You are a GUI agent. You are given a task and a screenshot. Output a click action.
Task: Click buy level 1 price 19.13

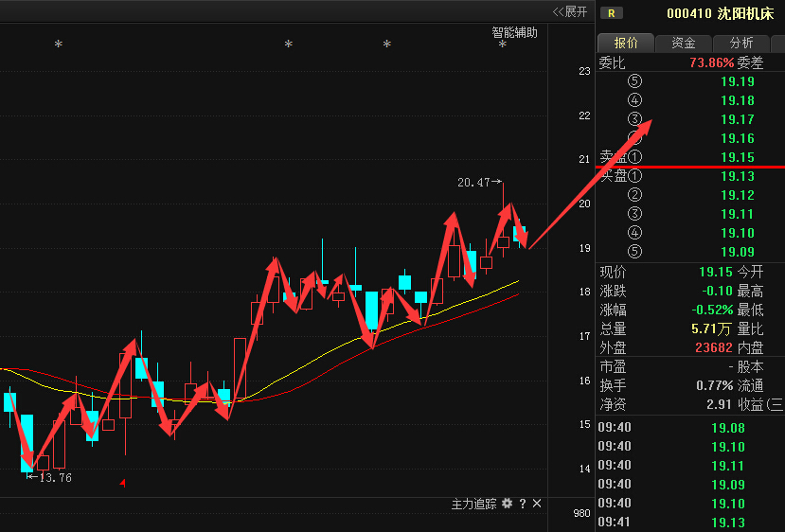click(x=738, y=176)
